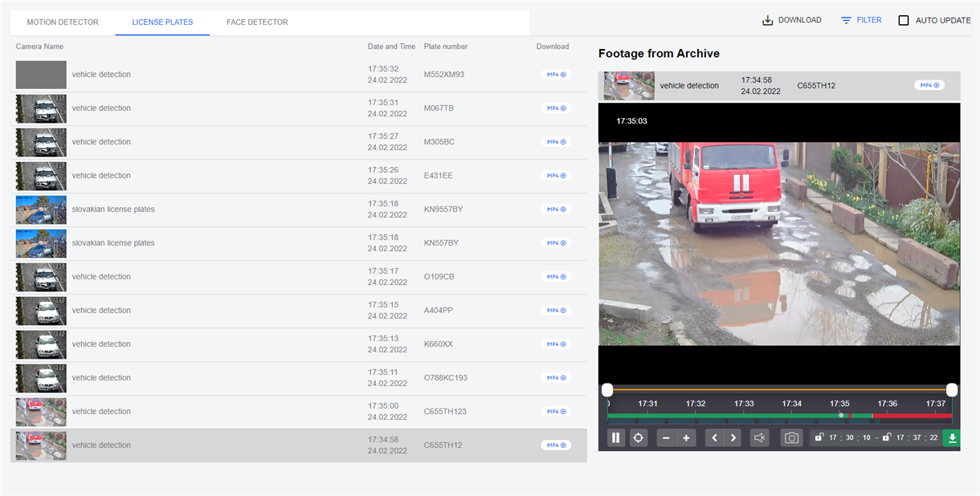Click the crosshair center-timeline icon
980x496 pixels.
tap(639, 438)
